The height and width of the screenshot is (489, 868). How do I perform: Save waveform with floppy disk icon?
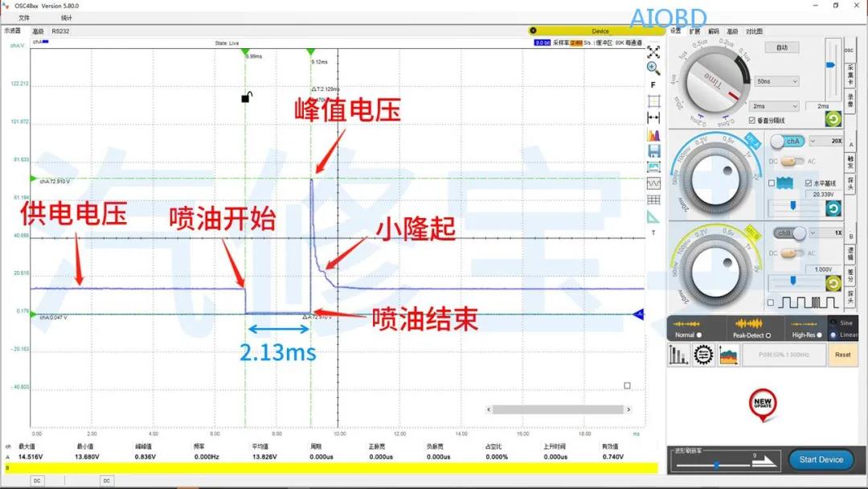653,150
